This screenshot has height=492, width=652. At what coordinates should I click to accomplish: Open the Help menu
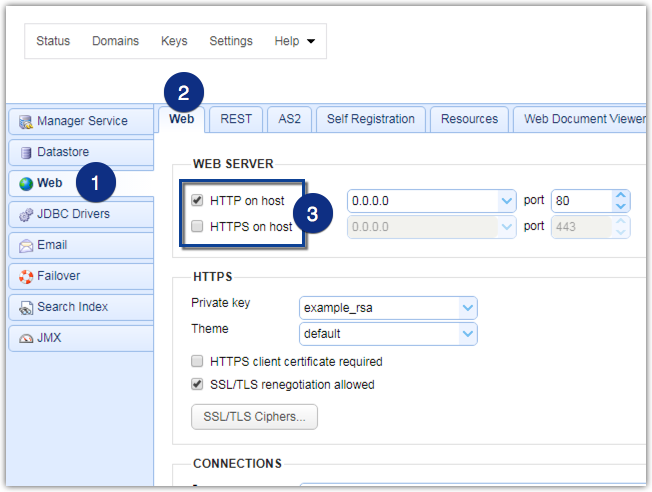coord(294,41)
